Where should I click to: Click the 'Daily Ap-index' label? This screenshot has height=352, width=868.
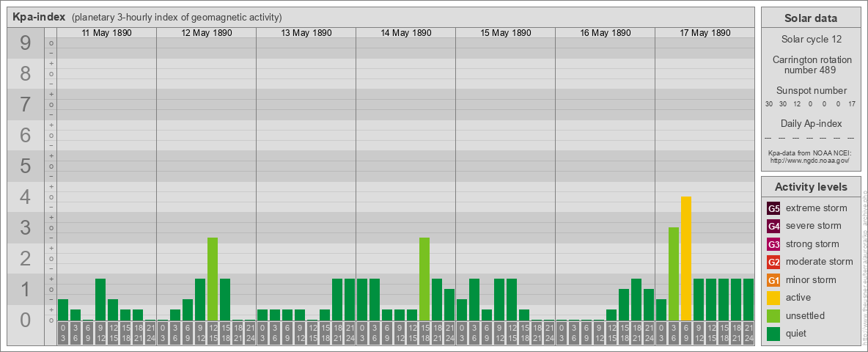click(811, 123)
